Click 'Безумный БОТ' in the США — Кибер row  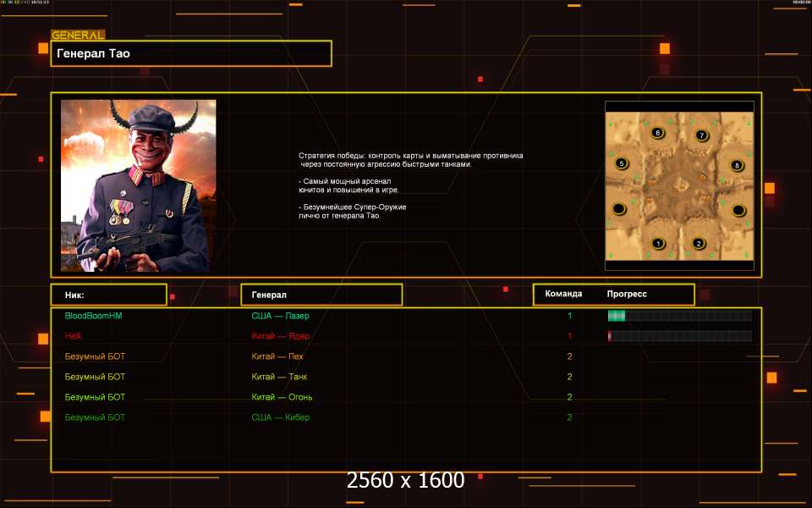pyautogui.click(x=95, y=417)
